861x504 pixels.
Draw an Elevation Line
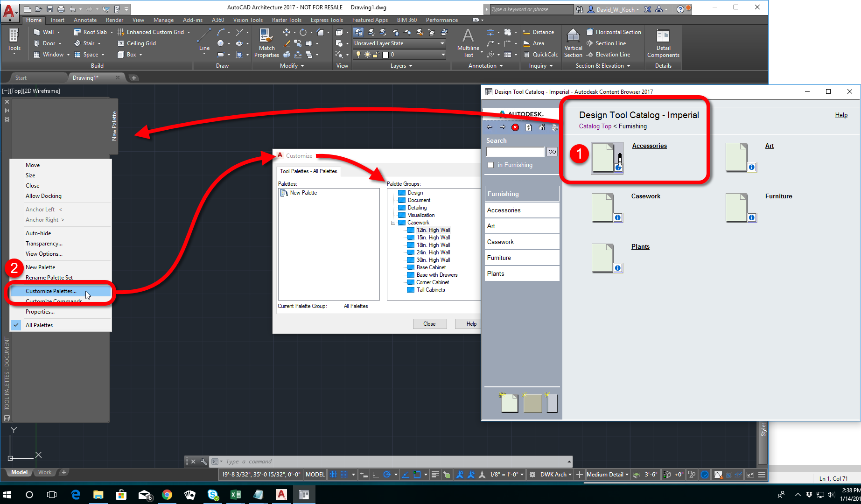tap(609, 55)
